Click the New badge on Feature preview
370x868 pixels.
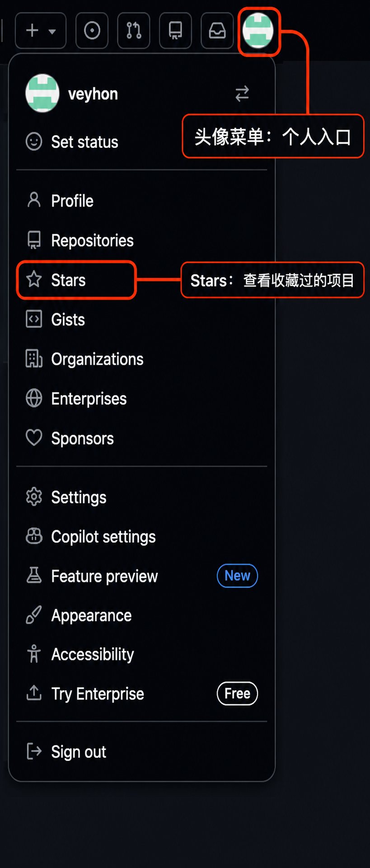pyautogui.click(x=237, y=576)
